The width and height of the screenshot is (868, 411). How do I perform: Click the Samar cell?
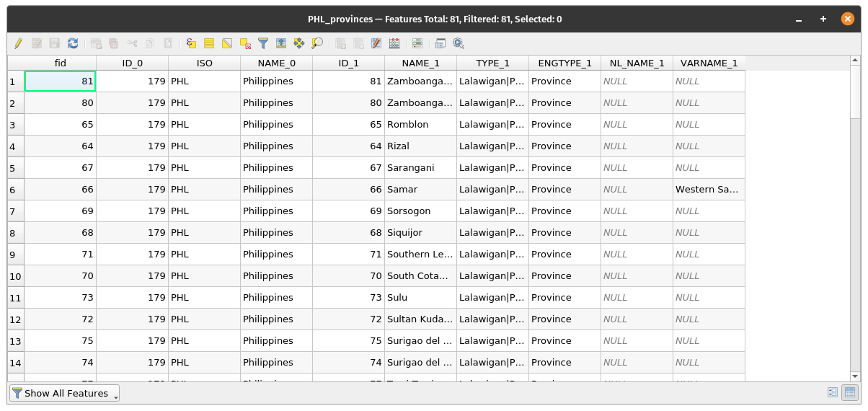[x=421, y=189]
